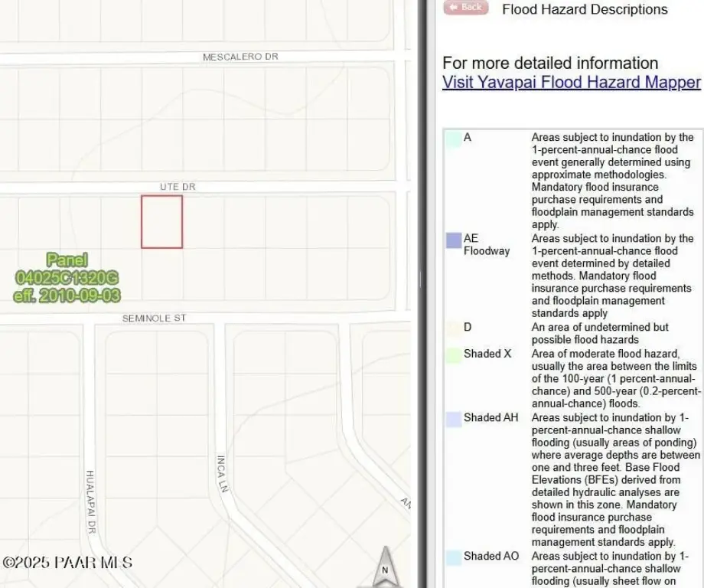Click the Seminole St street label
Viewport: 704px width, 588px height.
pos(154,318)
